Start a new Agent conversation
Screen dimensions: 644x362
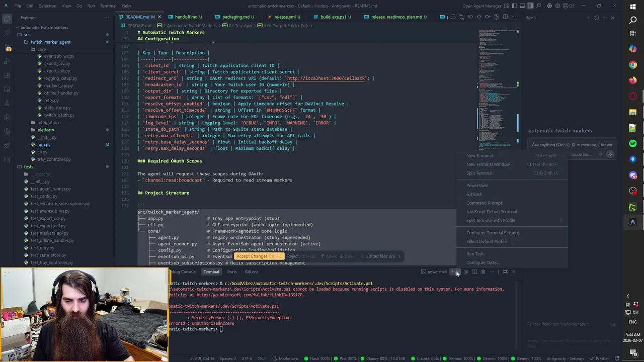pos(589,18)
